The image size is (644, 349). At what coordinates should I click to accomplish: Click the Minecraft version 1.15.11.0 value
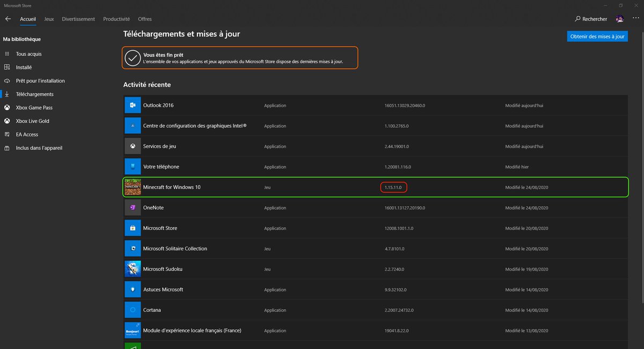[x=393, y=187]
